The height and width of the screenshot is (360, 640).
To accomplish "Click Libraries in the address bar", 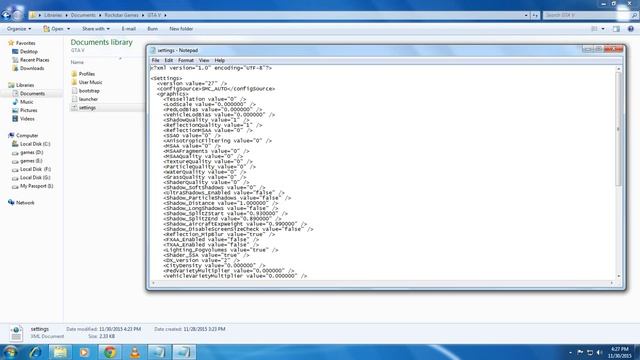I will (53, 15).
